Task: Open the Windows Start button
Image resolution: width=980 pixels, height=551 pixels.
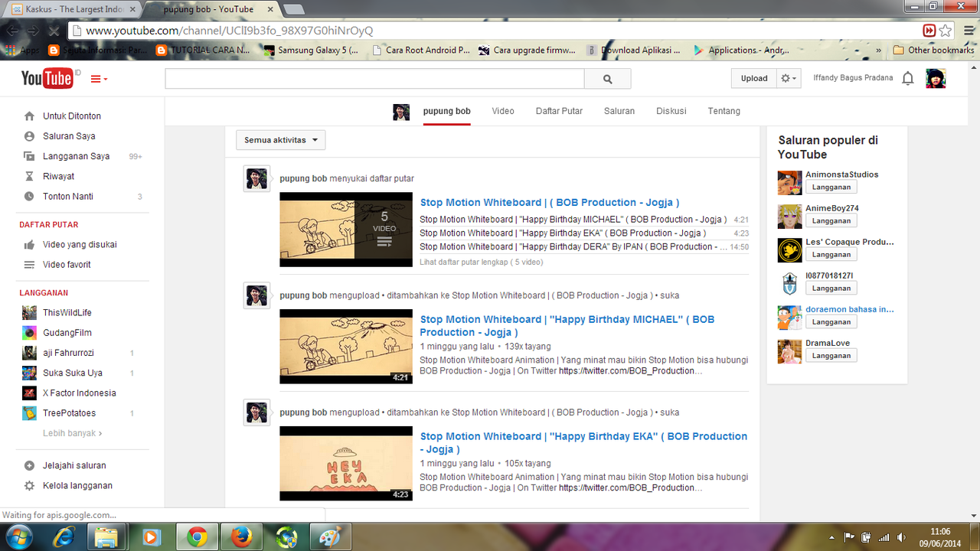Action: click(x=18, y=536)
